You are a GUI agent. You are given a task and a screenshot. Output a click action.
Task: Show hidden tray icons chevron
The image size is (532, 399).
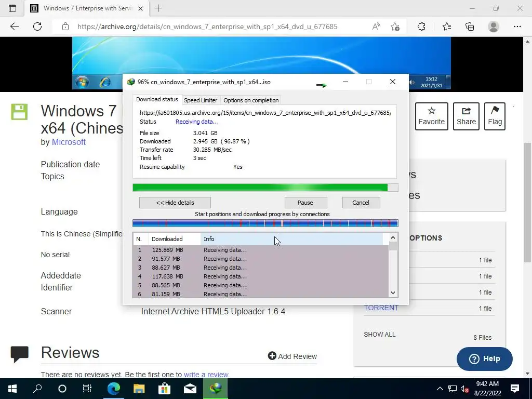tap(440, 389)
